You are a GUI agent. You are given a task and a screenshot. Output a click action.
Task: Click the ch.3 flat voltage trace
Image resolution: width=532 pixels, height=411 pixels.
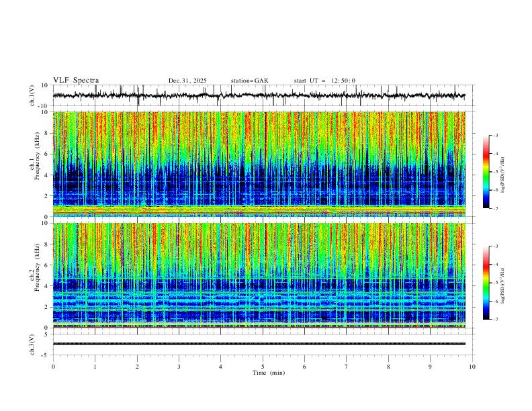[259, 344]
